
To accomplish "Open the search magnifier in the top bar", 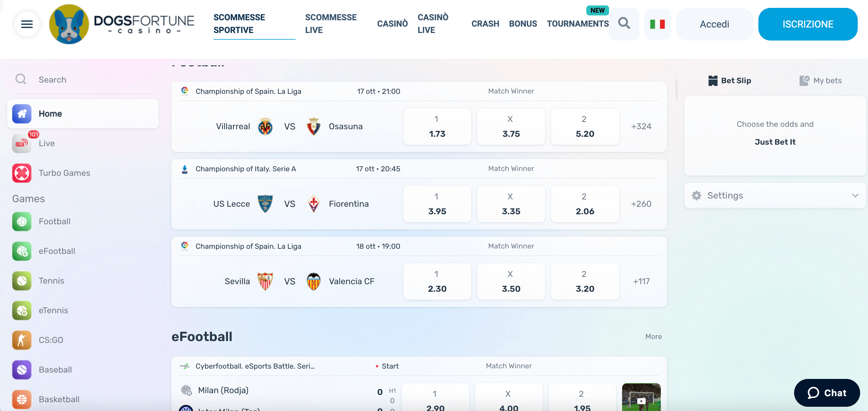I will [x=624, y=24].
